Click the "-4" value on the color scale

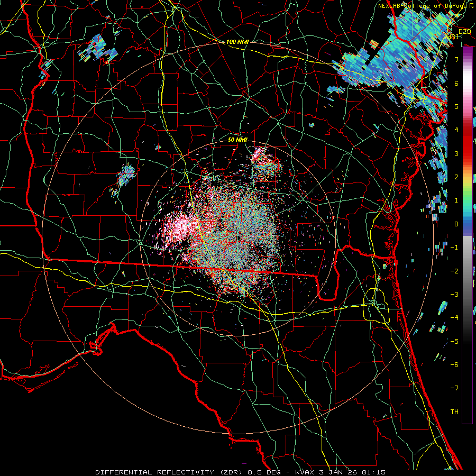pos(454,318)
